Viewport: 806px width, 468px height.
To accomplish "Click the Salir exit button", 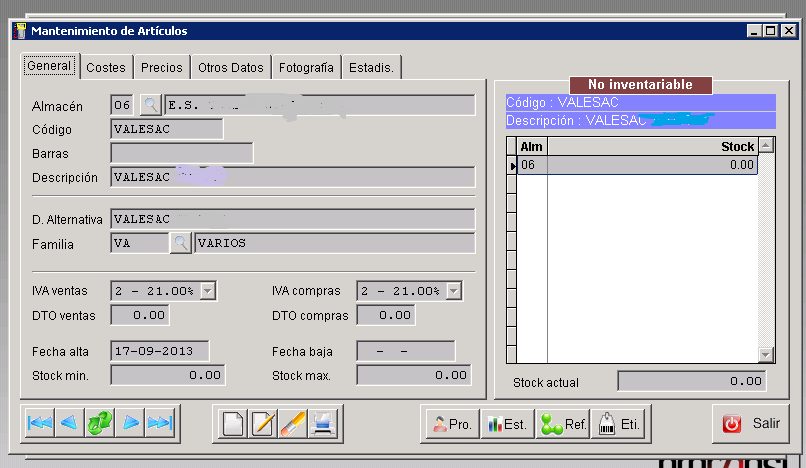I will pos(750,424).
